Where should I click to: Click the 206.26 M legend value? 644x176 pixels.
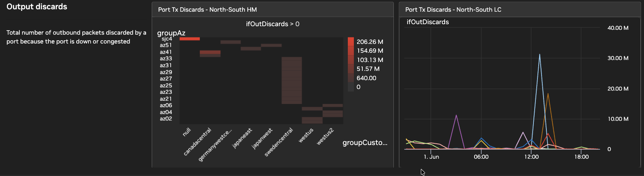click(370, 42)
